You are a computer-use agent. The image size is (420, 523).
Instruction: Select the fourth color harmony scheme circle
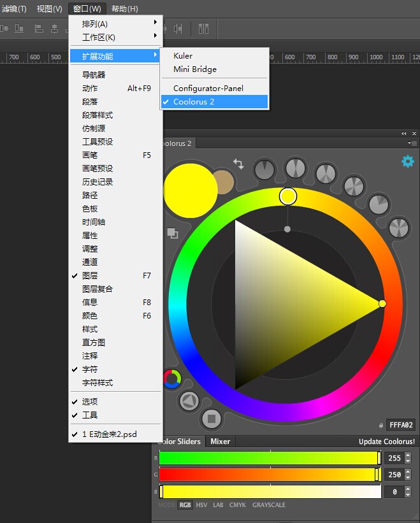(x=354, y=186)
